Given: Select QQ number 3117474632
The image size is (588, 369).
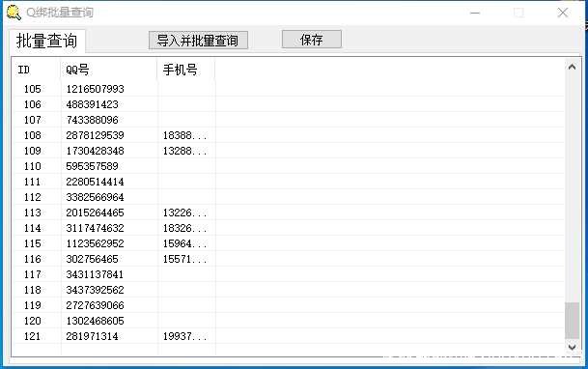Looking at the screenshot, I should (x=95, y=228).
